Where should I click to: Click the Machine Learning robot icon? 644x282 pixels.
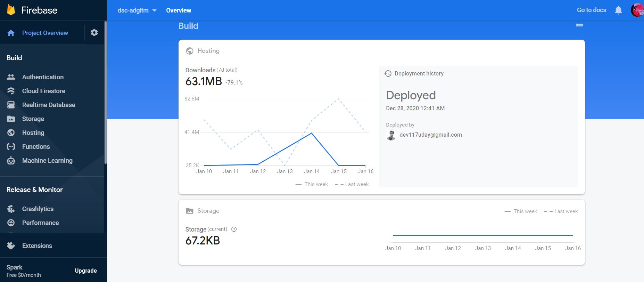pos(11,161)
